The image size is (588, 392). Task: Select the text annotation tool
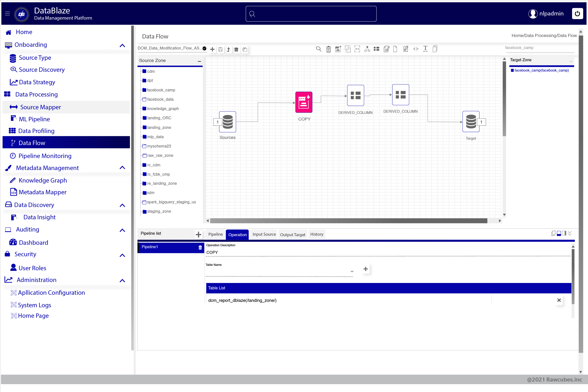425,49
